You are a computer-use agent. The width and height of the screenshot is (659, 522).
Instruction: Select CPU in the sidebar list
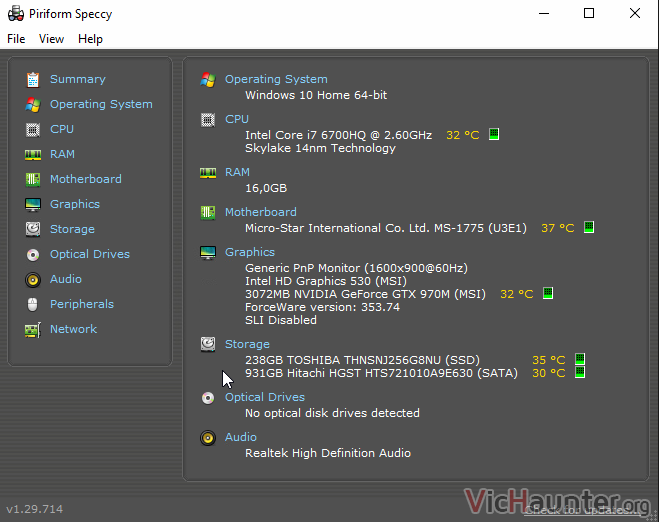click(x=62, y=129)
